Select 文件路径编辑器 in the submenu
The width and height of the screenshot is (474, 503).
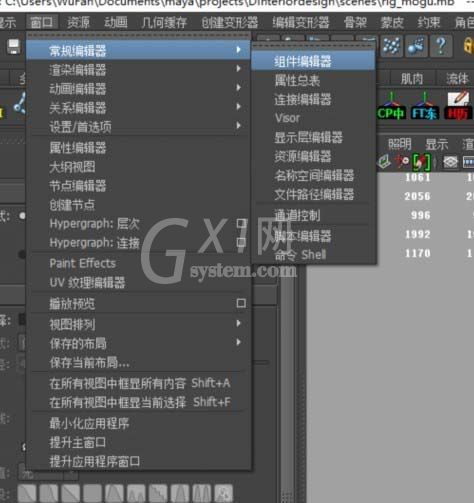313,194
